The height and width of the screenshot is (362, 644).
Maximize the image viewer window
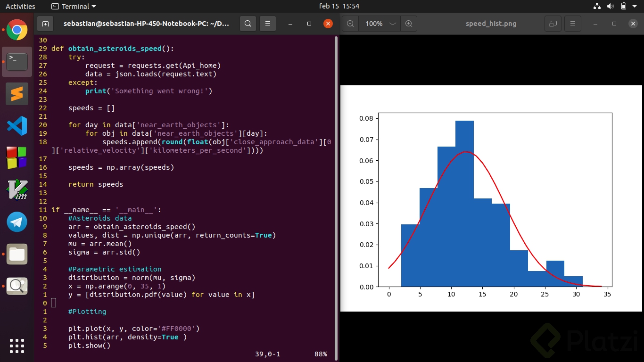614,24
